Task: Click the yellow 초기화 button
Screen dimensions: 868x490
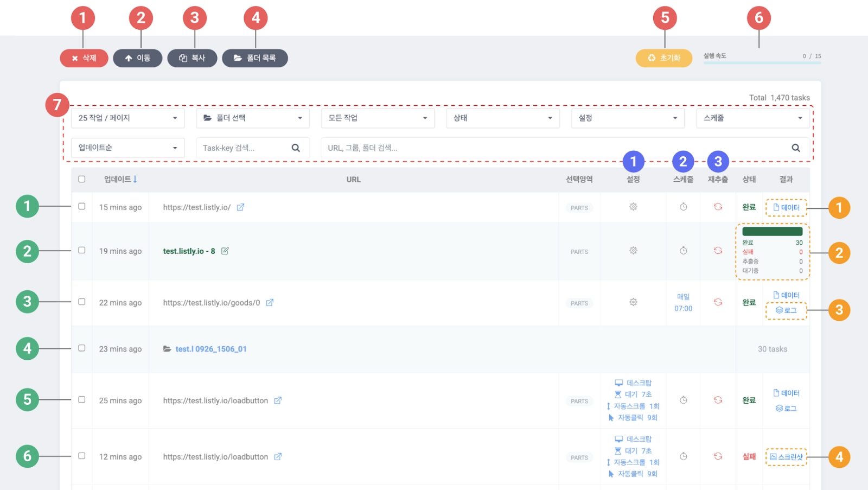Action: (x=664, y=58)
